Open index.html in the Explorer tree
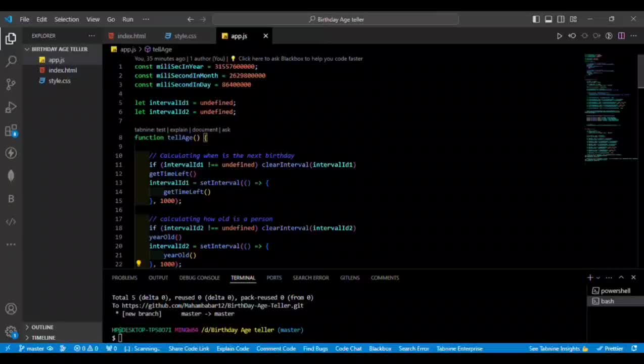 point(62,70)
